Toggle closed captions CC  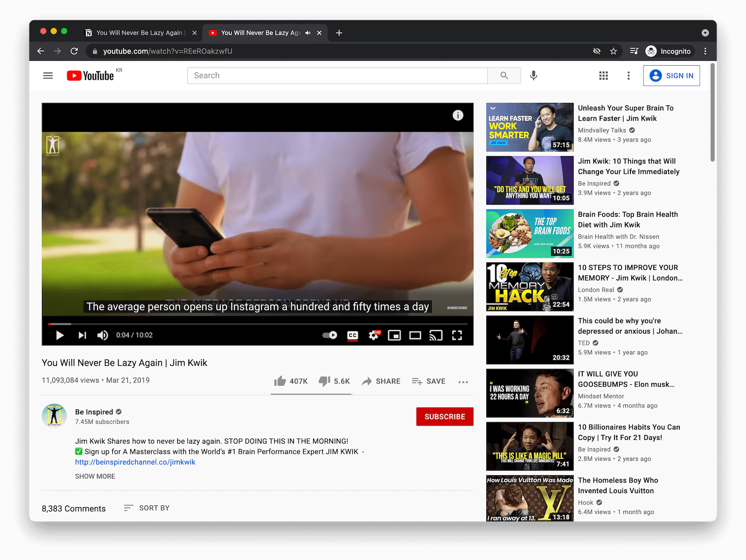coord(352,335)
